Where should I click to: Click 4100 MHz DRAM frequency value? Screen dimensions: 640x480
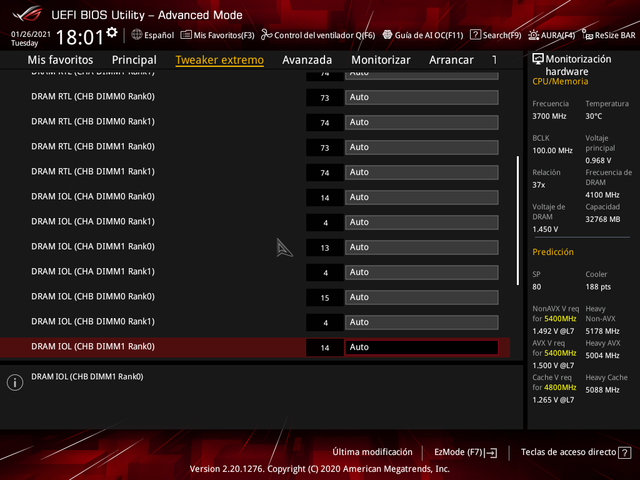(602, 195)
